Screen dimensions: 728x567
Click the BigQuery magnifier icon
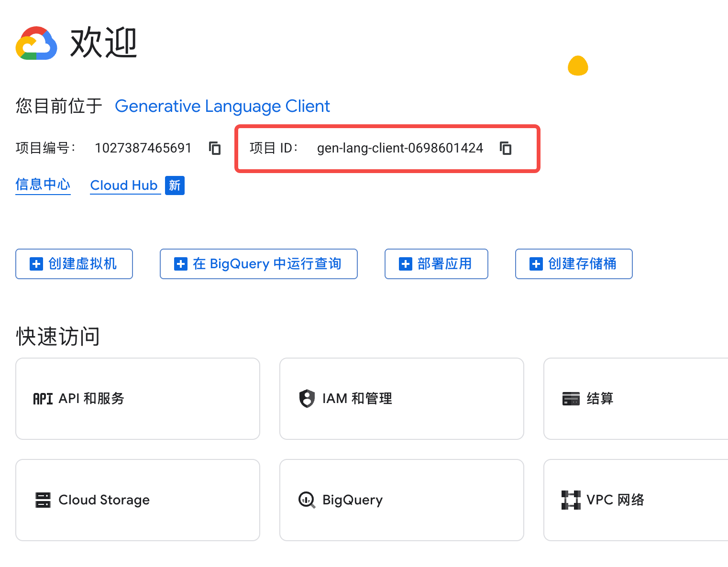pos(306,500)
